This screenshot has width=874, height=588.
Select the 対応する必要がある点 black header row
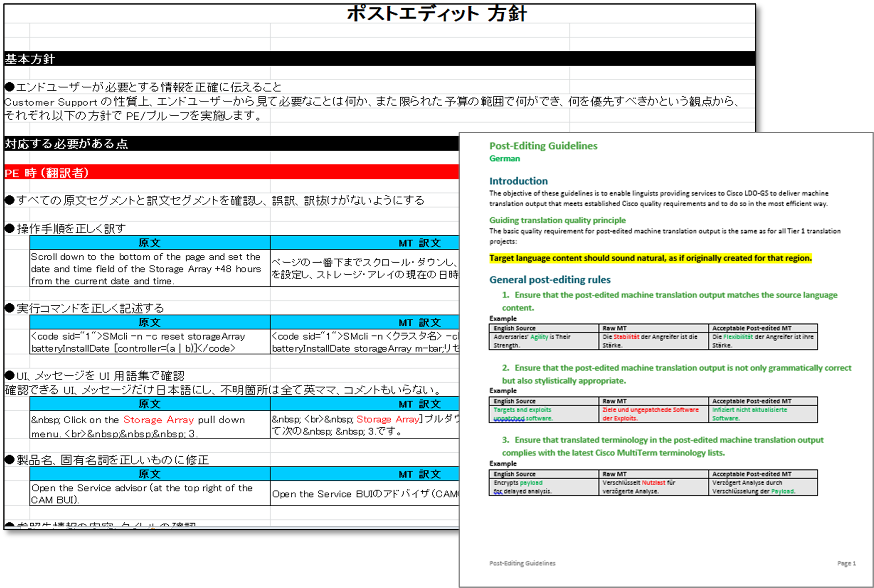coord(231,143)
